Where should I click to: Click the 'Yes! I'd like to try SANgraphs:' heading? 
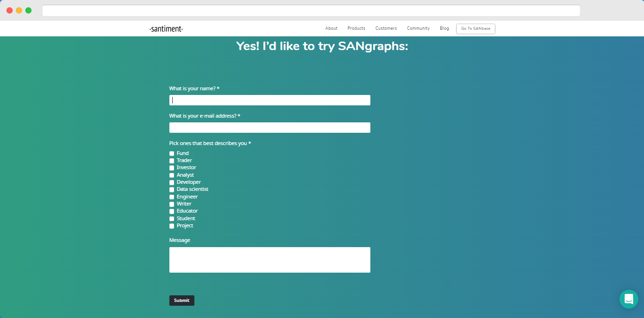coord(322,46)
